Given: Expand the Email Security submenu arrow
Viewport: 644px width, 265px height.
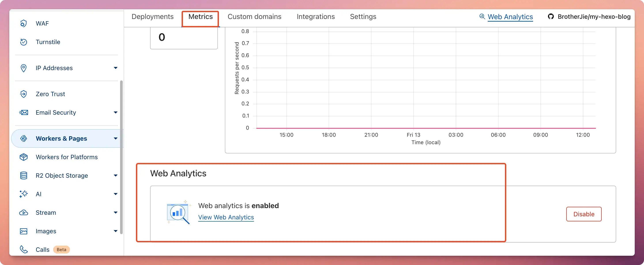Looking at the screenshot, I should (x=115, y=112).
